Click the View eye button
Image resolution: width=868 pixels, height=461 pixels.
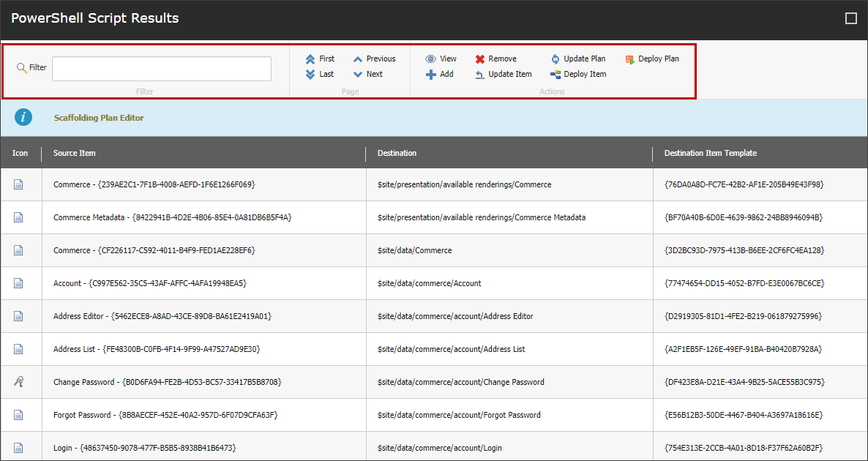pyautogui.click(x=441, y=59)
